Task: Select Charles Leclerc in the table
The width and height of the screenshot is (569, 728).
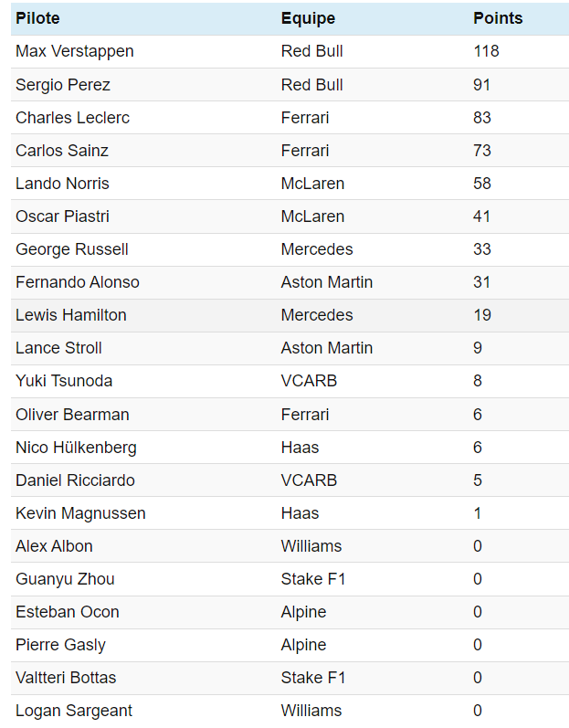Action: point(72,118)
